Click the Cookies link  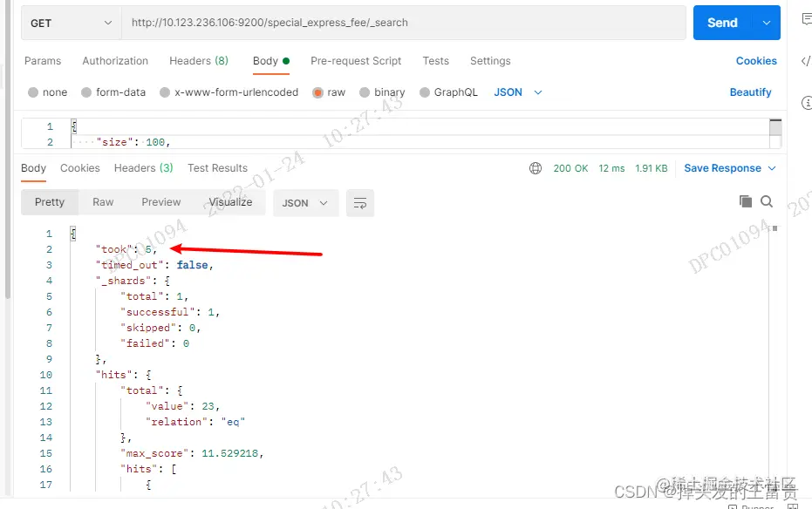(756, 60)
